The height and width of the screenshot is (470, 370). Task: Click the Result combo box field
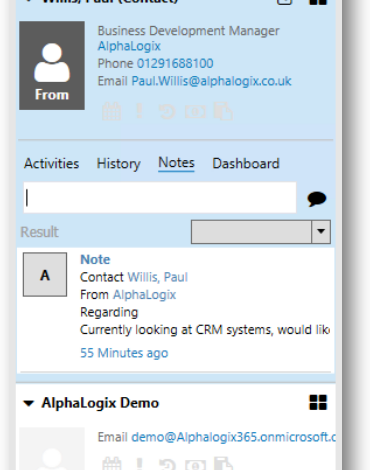pyautogui.click(x=261, y=232)
